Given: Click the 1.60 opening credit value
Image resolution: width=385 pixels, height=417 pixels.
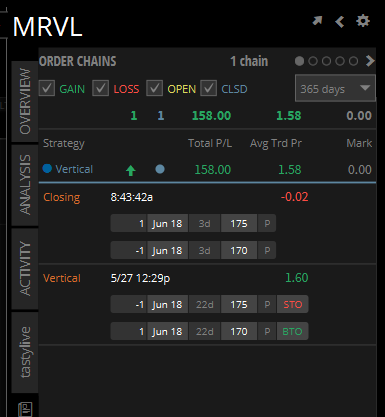Looking at the screenshot, I should click(x=297, y=278).
